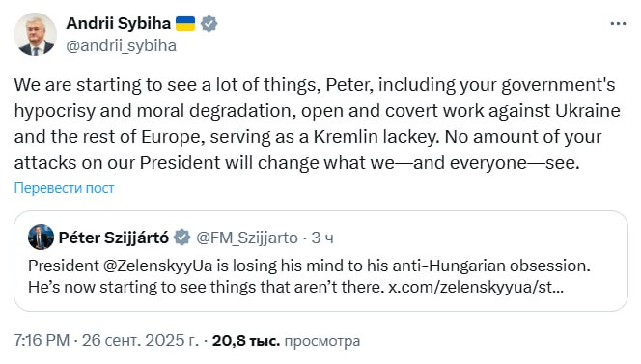The width and height of the screenshot is (641, 364).
Task: Click the просмотра views label
Action: [322, 341]
